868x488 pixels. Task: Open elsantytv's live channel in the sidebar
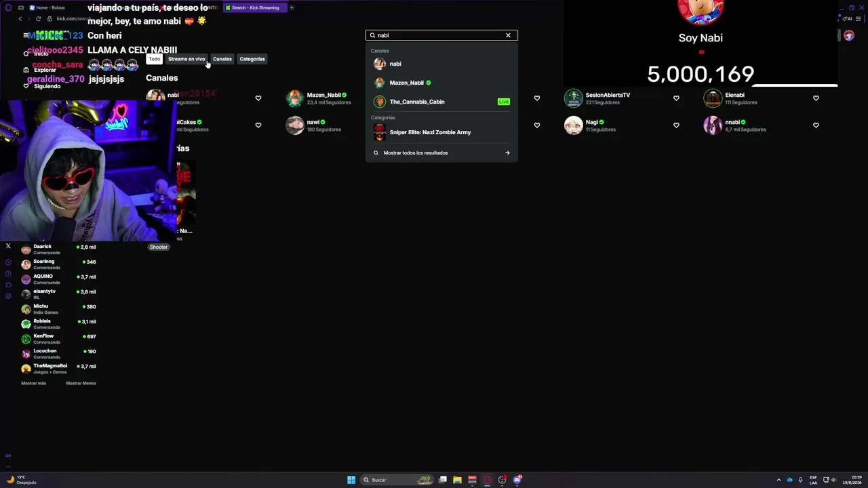tap(60, 294)
